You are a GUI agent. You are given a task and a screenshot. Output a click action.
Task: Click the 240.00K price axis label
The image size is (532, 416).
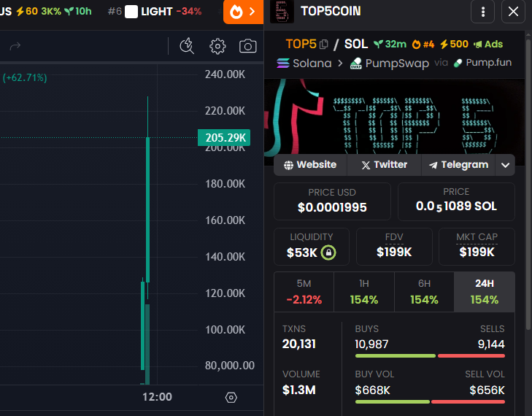click(225, 74)
